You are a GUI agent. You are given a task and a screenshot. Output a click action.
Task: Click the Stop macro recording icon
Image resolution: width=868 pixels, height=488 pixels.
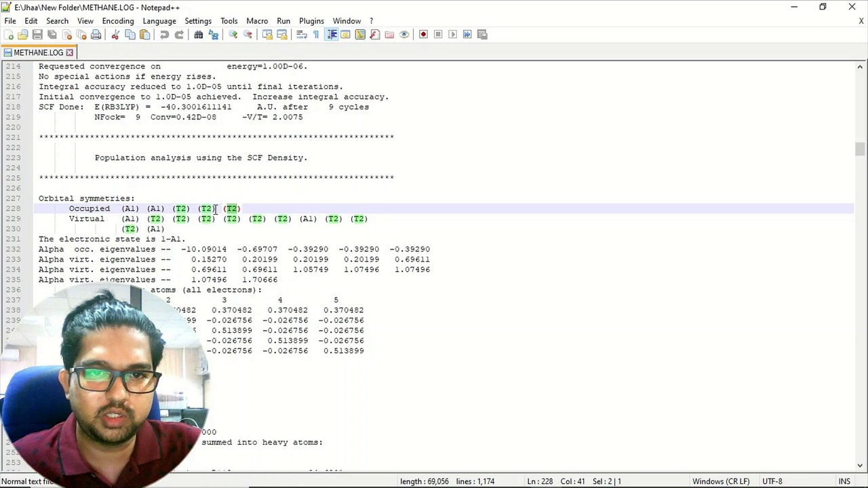coord(438,35)
